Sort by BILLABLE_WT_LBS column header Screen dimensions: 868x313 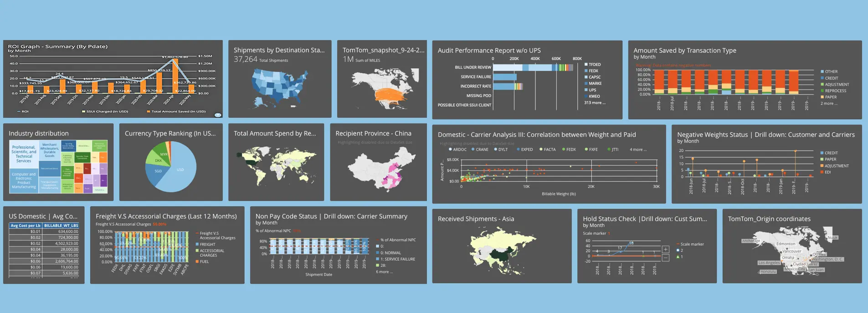click(61, 226)
